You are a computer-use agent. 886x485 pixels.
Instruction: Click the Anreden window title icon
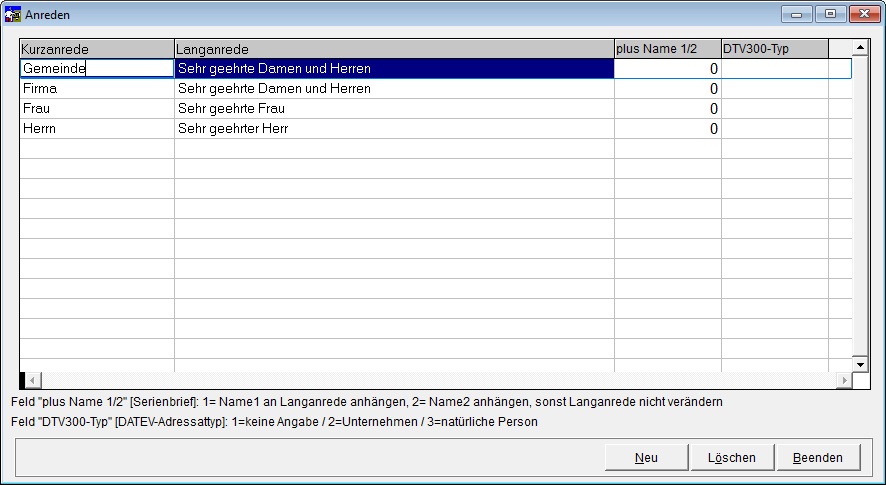12,14
